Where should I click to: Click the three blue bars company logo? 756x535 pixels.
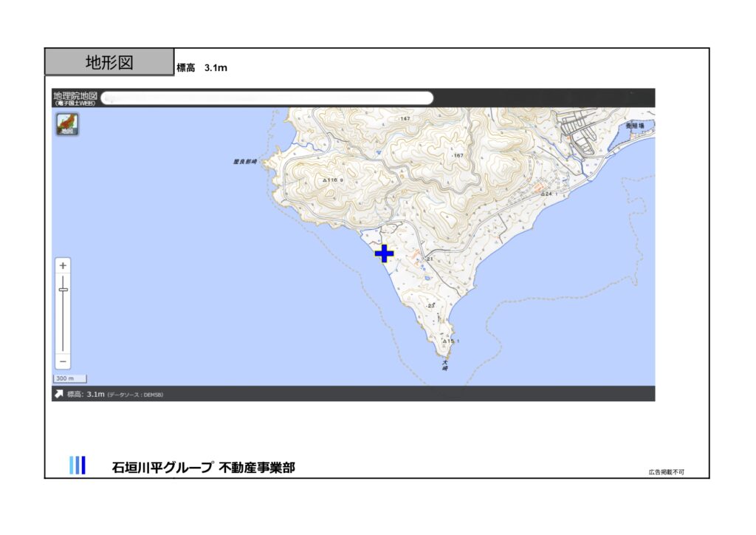78,466
